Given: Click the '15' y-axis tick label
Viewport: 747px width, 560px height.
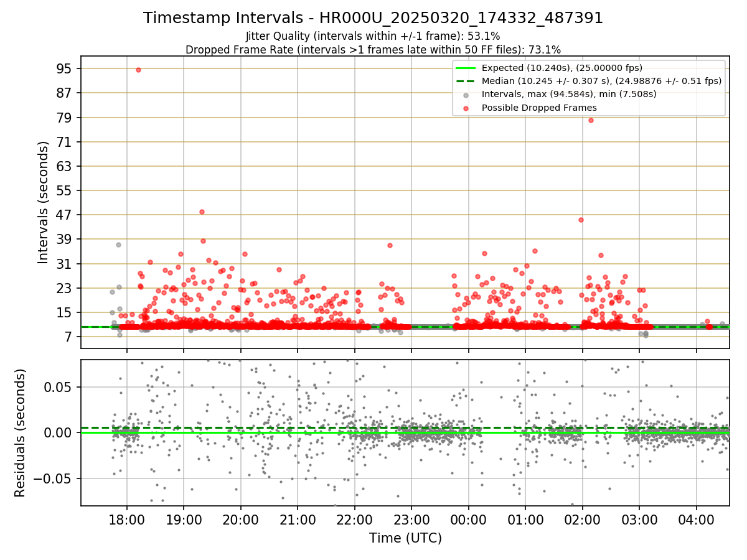Looking at the screenshot, I should (65, 313).
